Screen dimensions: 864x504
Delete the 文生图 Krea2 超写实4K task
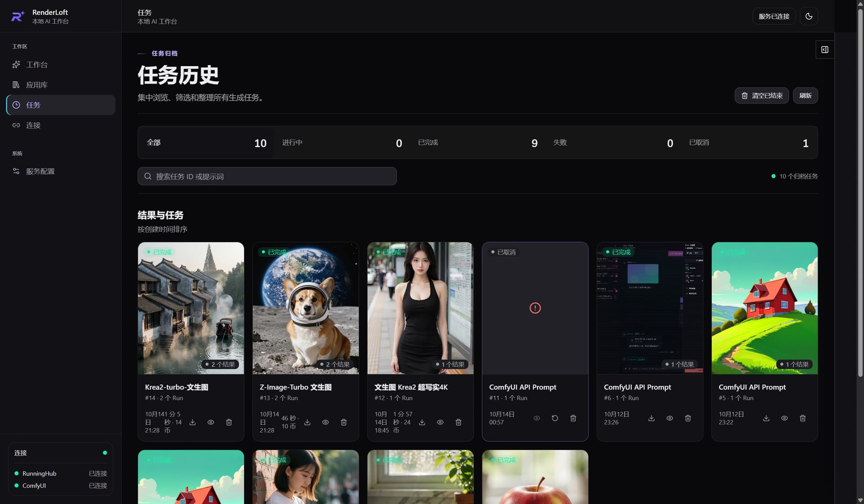pos(458,423)
